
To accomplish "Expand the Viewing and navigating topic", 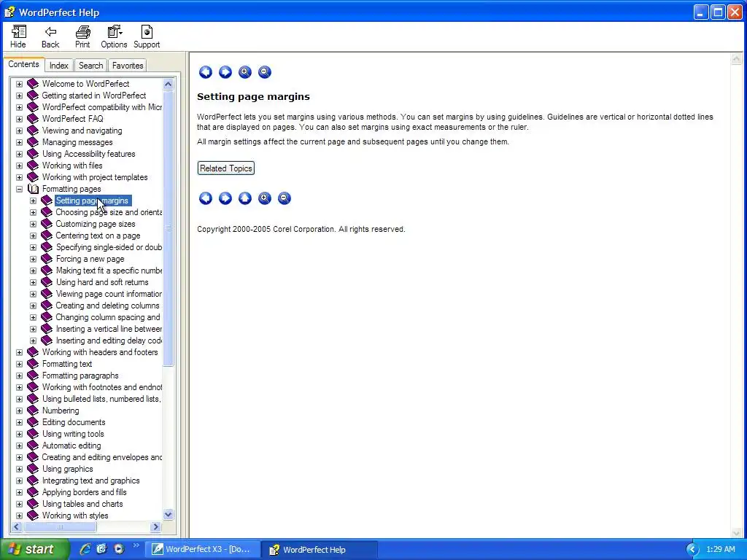I will click(x=19, y=131).
